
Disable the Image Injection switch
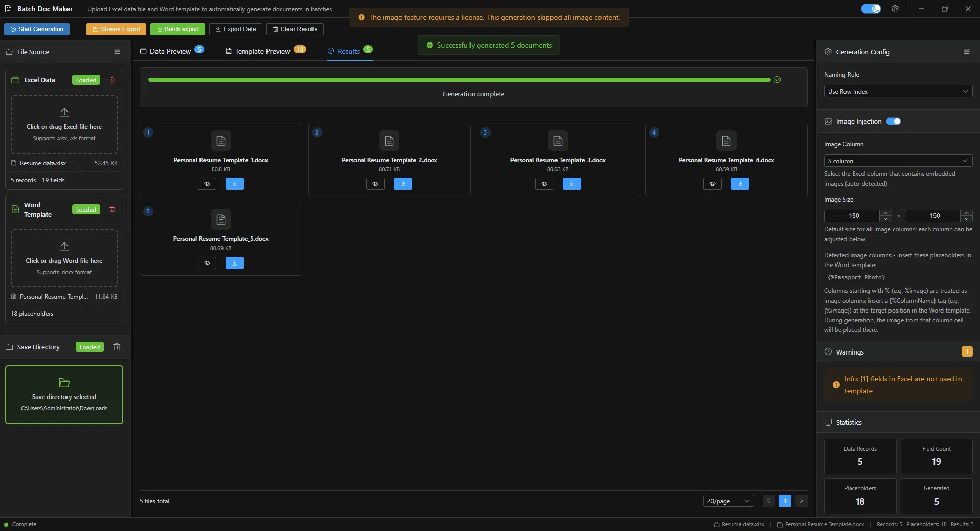894,121
